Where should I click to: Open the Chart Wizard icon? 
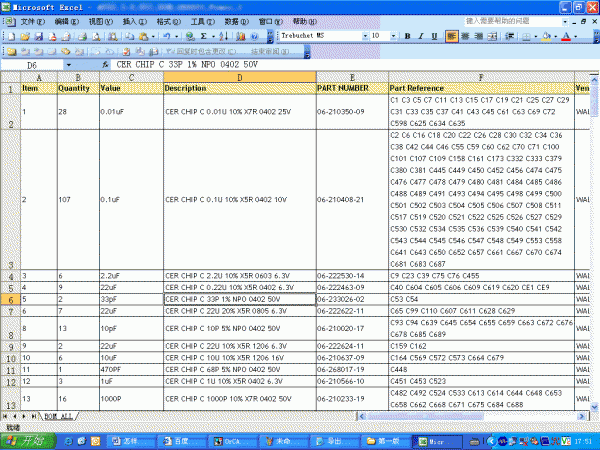point(241,36)
